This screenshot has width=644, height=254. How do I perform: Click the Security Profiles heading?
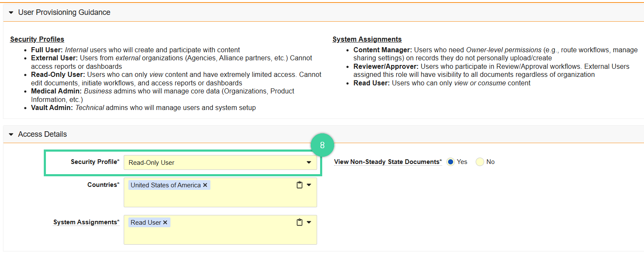click(37, 39)
